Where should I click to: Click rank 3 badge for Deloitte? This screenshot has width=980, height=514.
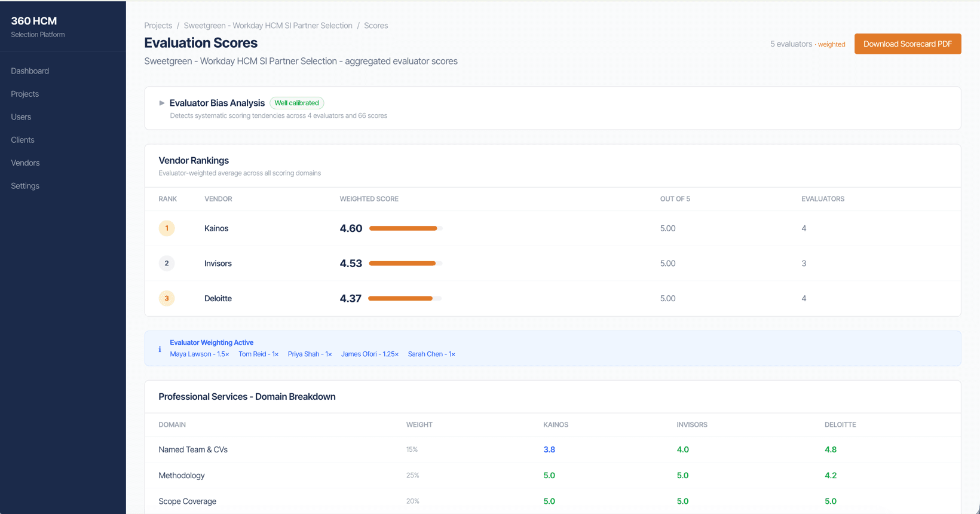point(167,298)
